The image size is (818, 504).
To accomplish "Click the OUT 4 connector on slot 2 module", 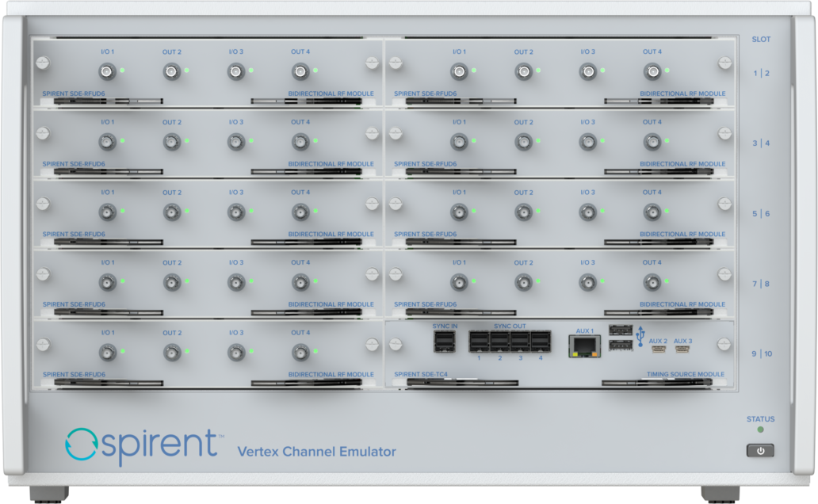I will point(652,71).
